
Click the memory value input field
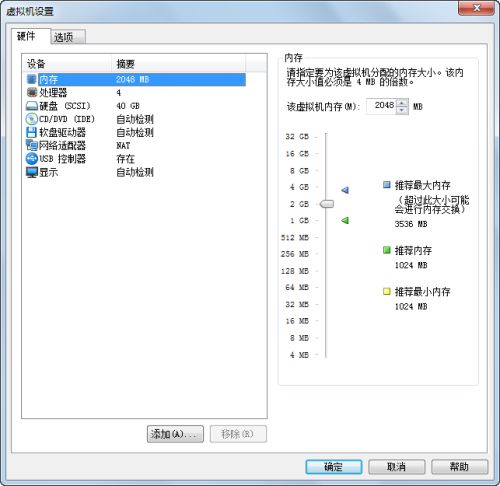382,106
